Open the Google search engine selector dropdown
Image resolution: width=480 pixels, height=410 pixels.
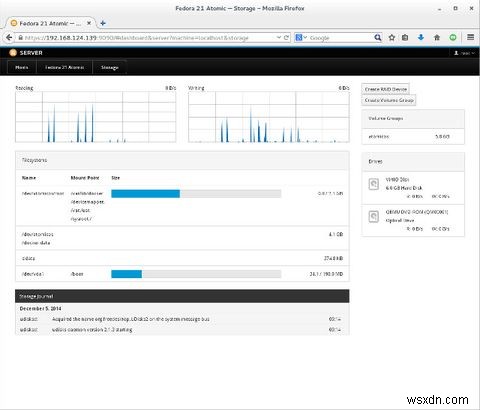tap(301, 38)
